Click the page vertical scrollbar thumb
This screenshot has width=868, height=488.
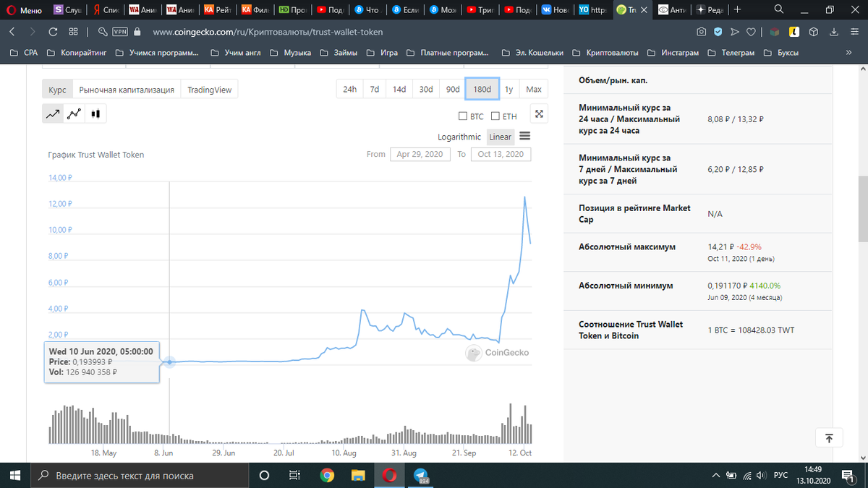click(x=862, y=209)
